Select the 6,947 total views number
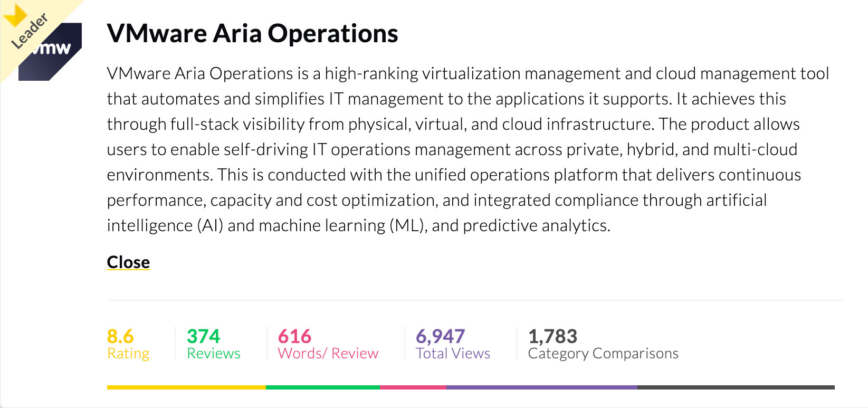The height and width of the screenshot is (408, 868). [440, 336]
